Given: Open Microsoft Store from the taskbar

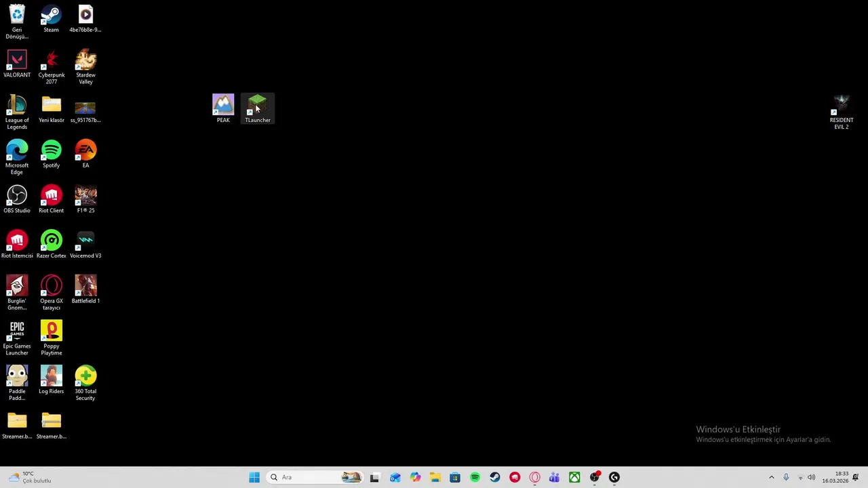Looking at the screenshot, I should point(455,477).
